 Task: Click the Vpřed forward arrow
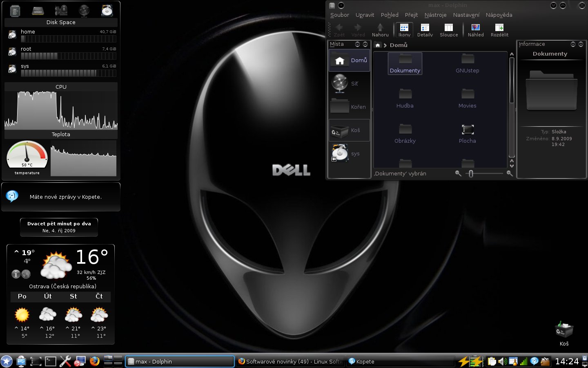358,30
